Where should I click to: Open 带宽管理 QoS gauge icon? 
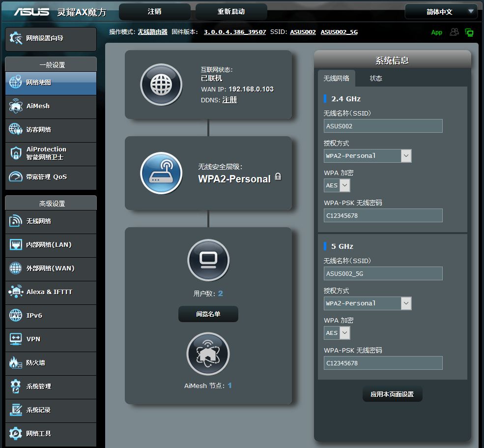[15, 177]
